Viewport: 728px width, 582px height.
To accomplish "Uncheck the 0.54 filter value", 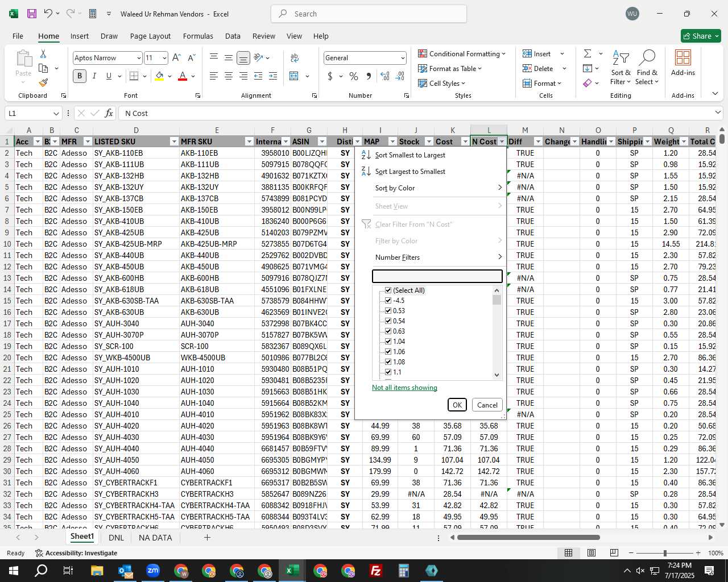I will tap(388, 321).
